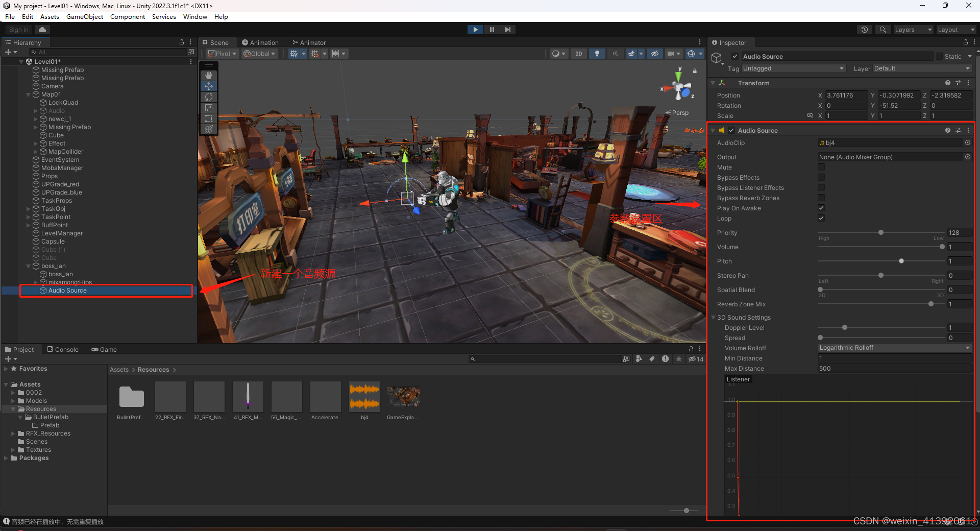Viewport: 980px width, 531px height.
Task: Toggle Bypass Listener Effects checkbox
Action: tap(821, 188)
